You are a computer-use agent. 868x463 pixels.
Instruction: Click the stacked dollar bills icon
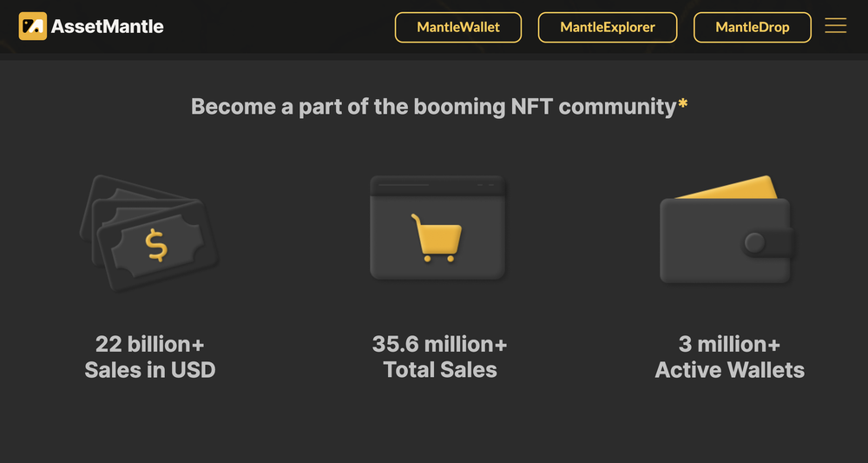coord(150,233)
